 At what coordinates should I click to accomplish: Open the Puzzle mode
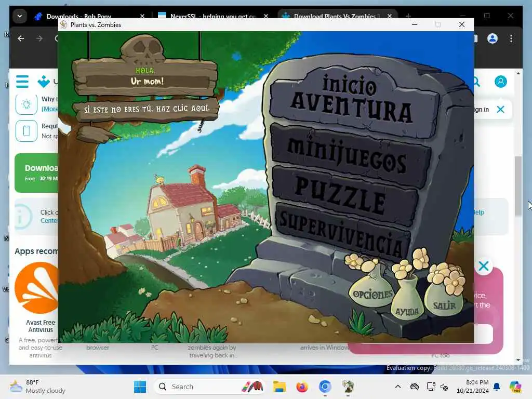tap(344, 195)
